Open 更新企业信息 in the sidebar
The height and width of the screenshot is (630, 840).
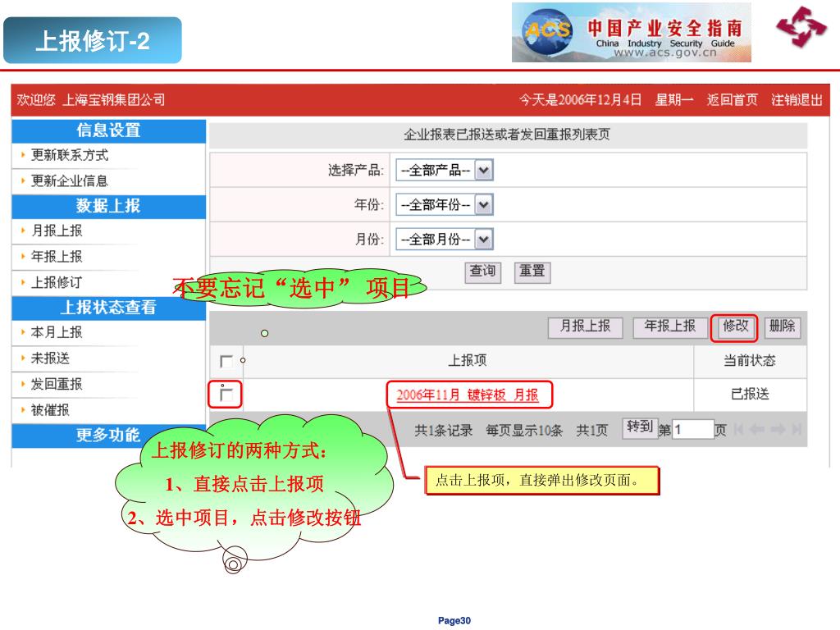click(70, 181)
